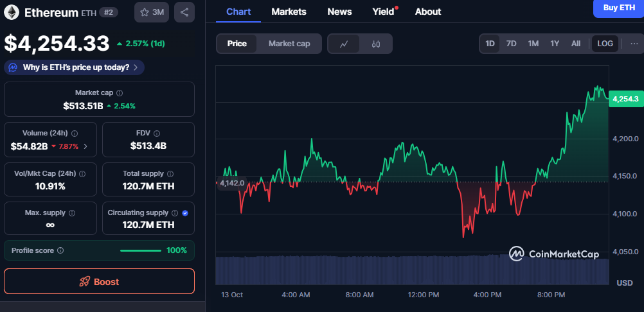The image size is (644, 312).
Task: Open the Markets tab
Action: click(x=289, y=12)
